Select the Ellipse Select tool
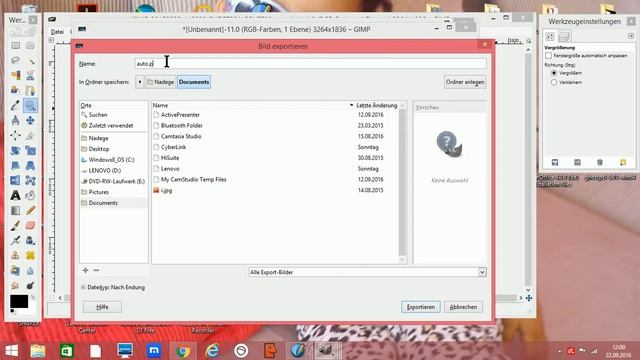 point(30,45)
